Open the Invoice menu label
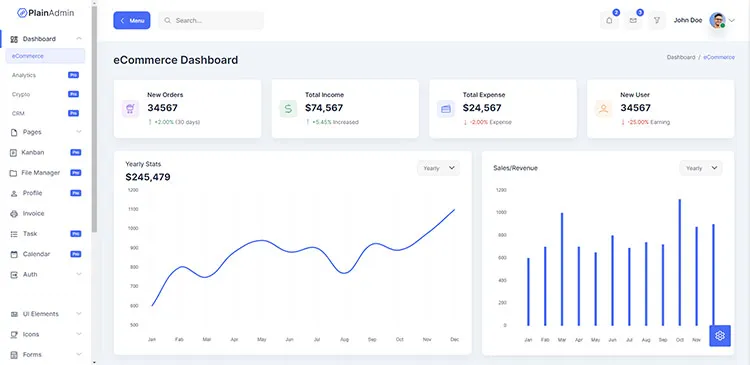 [33, 213]
